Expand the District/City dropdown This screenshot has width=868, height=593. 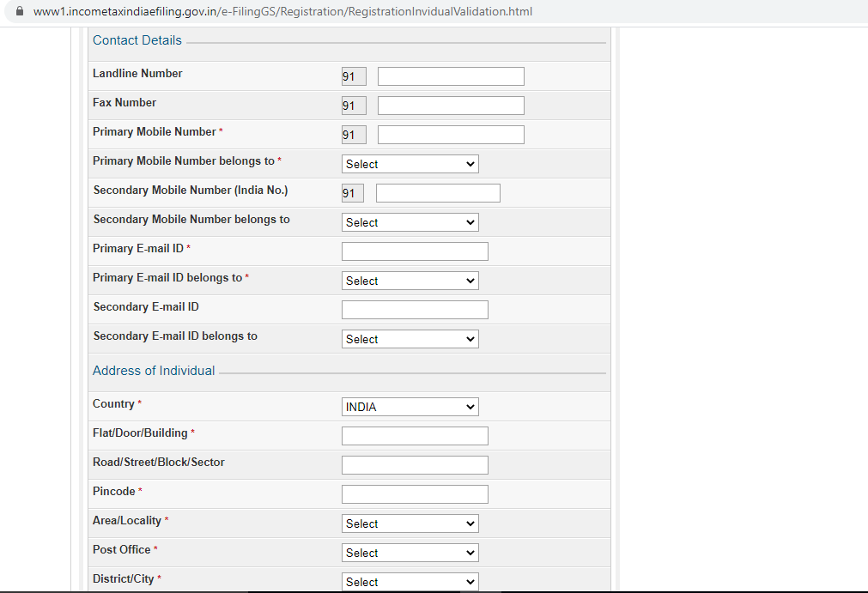click(410, 582)
